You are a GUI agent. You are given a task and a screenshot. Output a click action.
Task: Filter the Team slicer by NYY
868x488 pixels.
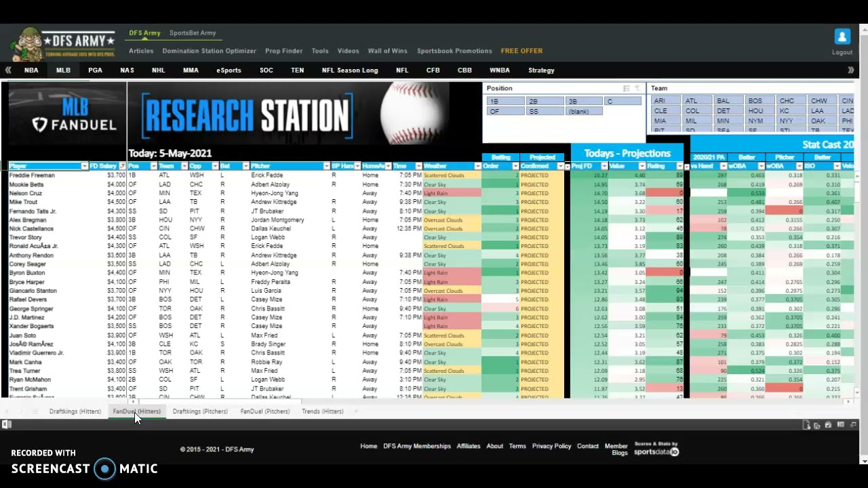click(x=793, y=121)
